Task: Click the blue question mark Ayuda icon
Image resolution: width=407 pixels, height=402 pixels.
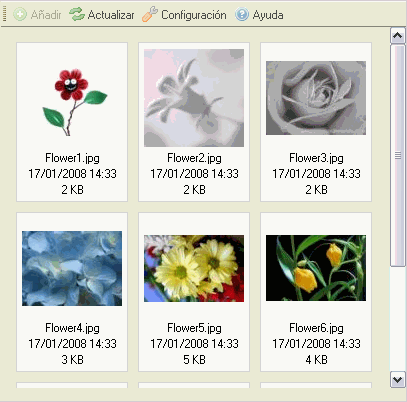Action: click(x=242, y=15)
